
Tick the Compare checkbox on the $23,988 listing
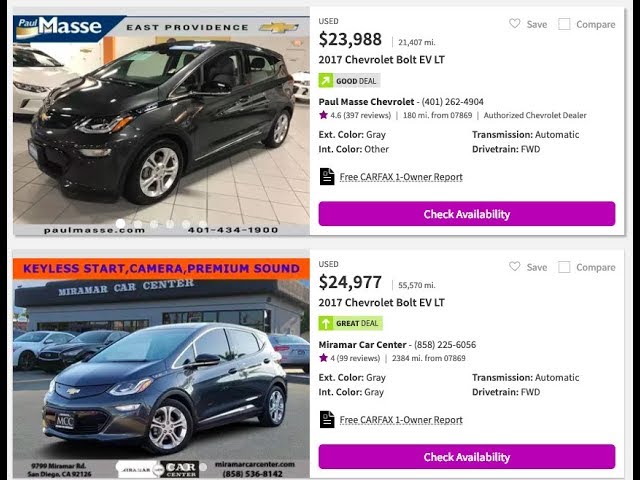[x=564, y=24]
